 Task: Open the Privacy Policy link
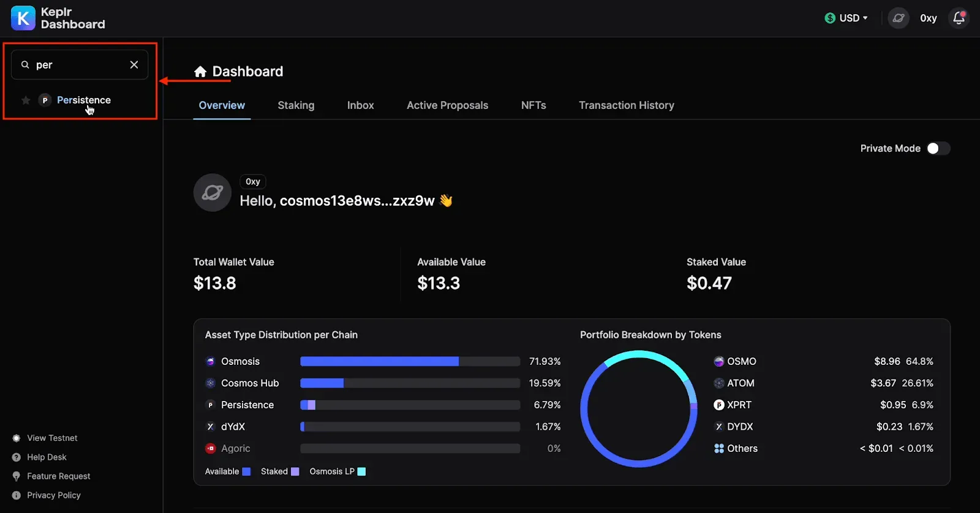coord(54,495)
